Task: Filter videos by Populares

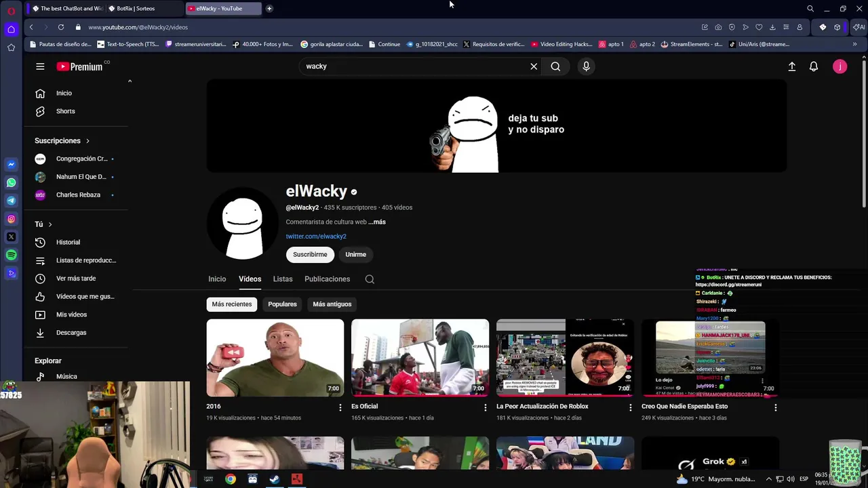Action: pos(282,304)
